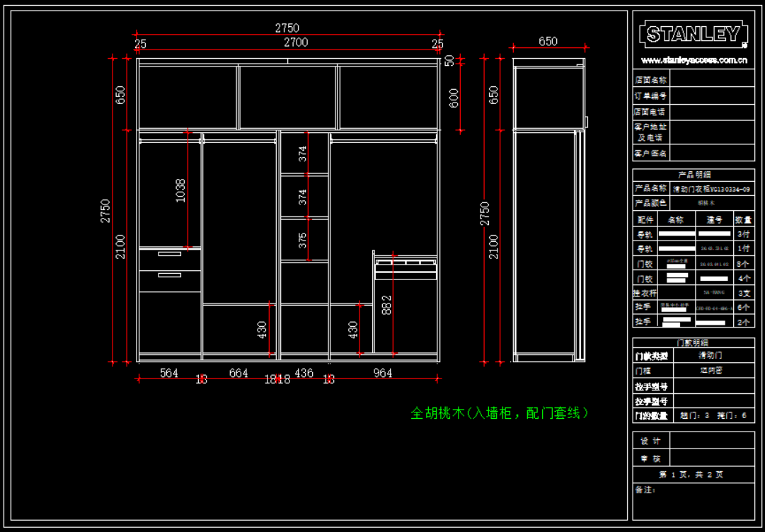Select the 964 bottom width dimension
765x532 pixels.
click(382, 373)
